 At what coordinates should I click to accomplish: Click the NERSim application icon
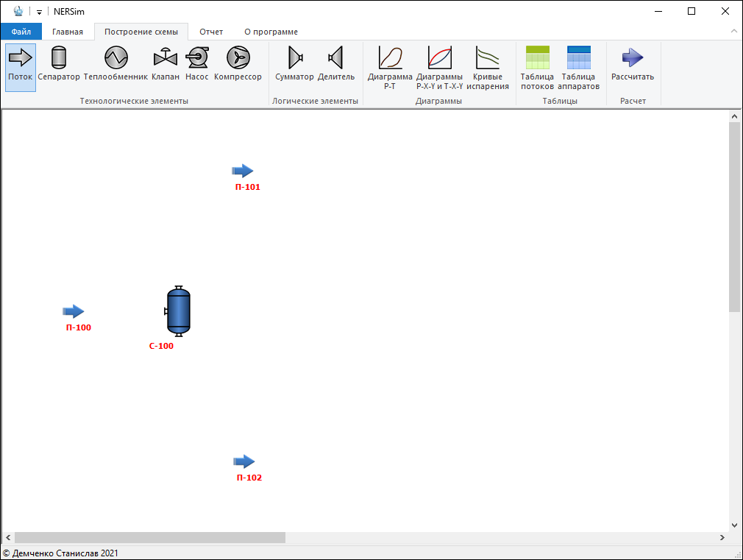click(x=18, y=11)
